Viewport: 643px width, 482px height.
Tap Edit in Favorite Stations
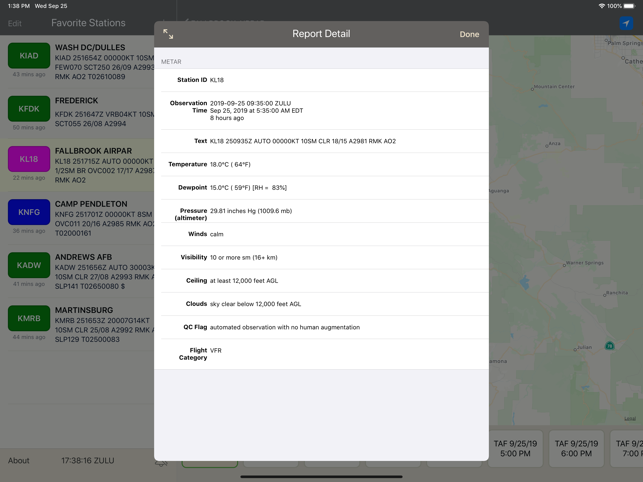click(14, 23)
